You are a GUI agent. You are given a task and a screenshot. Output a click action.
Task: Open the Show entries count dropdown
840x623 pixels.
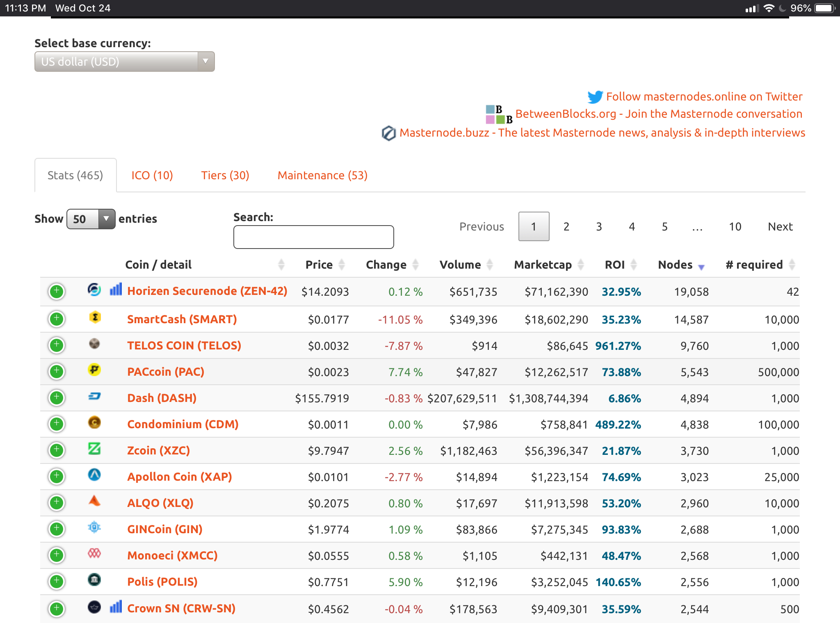(91, 219)
